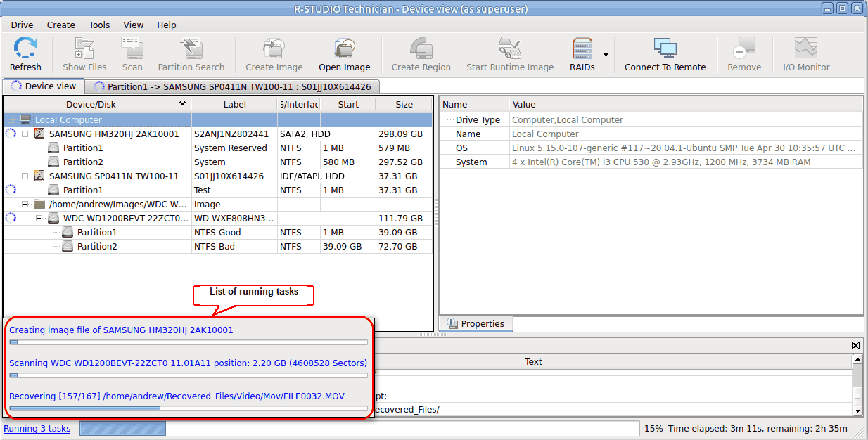Click the SAMSUNG SP0411N drive icon

pos(39,176)
